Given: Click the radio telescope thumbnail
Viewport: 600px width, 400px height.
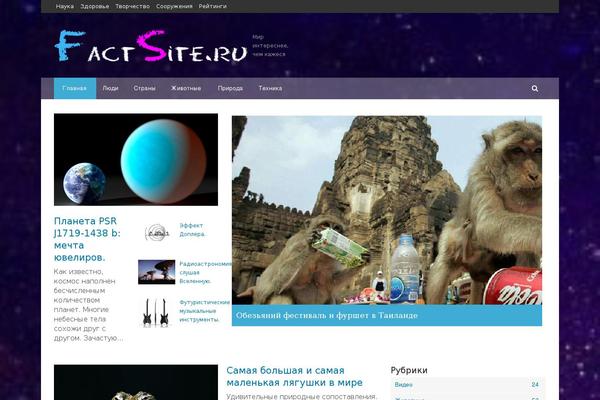Looking at the screenshot, I should tap(157, 272).
